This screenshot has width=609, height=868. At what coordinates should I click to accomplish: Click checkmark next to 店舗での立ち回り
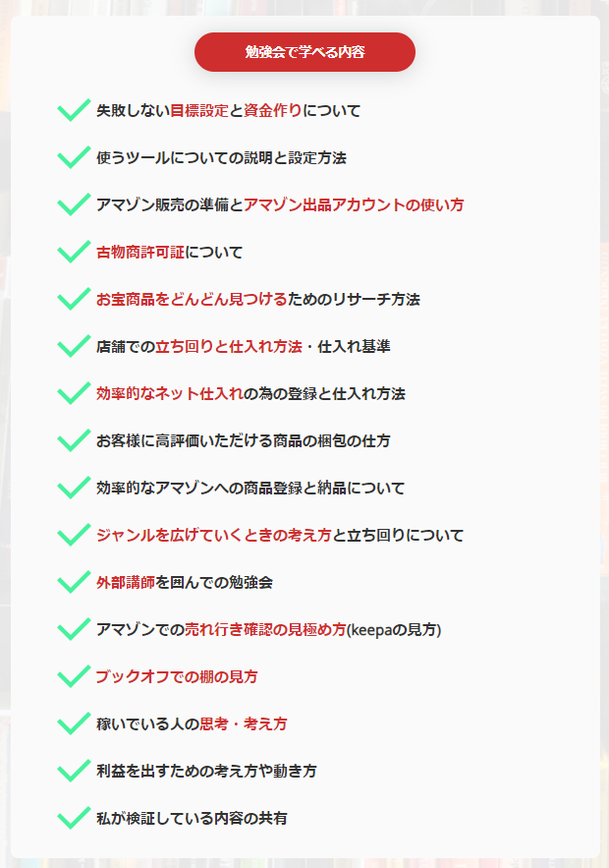(x=74, y=345)
